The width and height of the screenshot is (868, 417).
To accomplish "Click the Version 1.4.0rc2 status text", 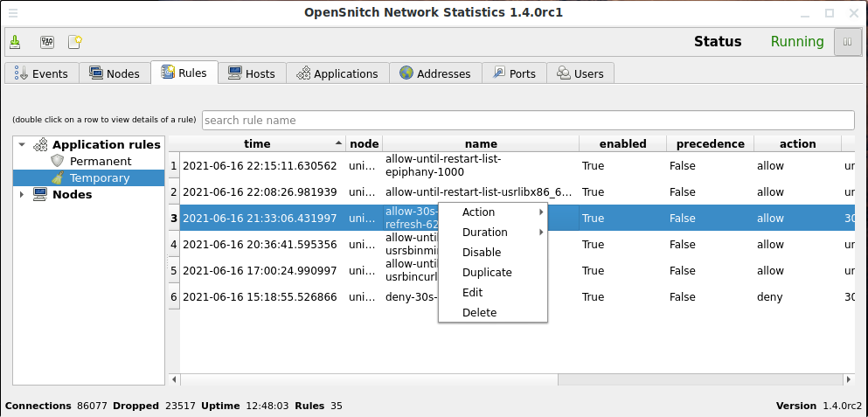I will coord(819,406).
